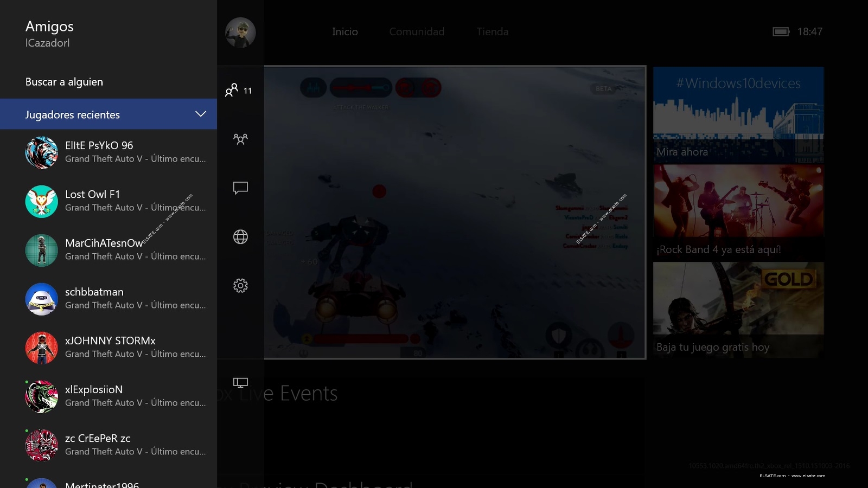Select player name zc CrEePeR zc
868x488 pixels.
point(98,438)
